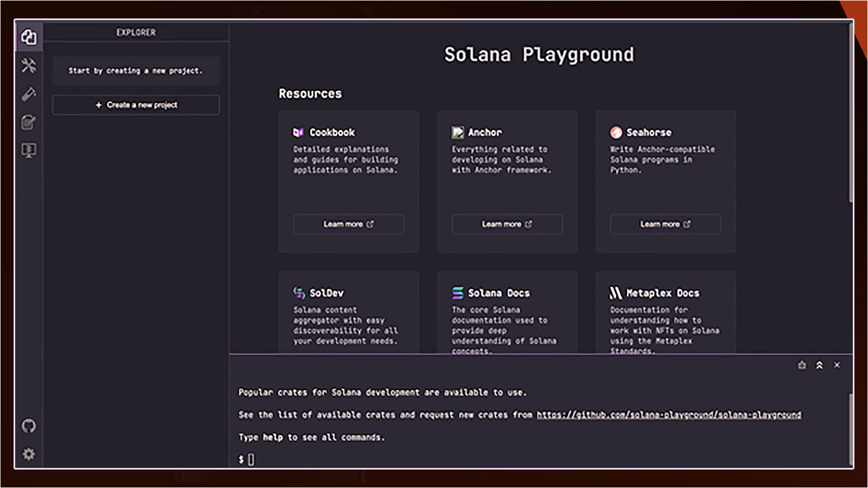
Task: Collapse the EXPLORER section header
Action: click(x=135, y=32)
